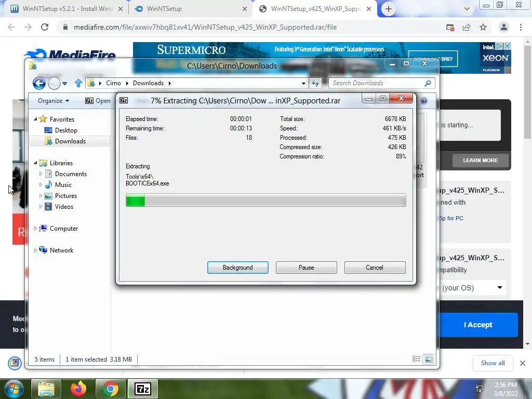Click the 7z Open toolbar button
The image size is (532, 399).
98,101
